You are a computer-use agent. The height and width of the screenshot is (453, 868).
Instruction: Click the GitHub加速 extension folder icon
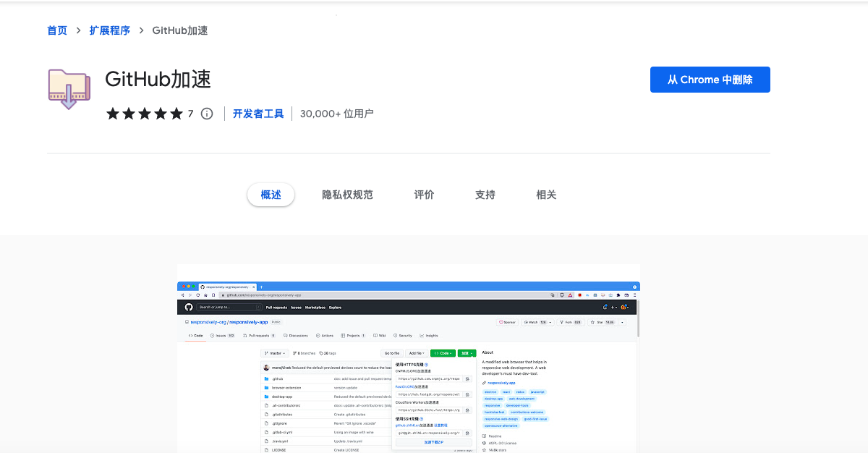point(69,89)
